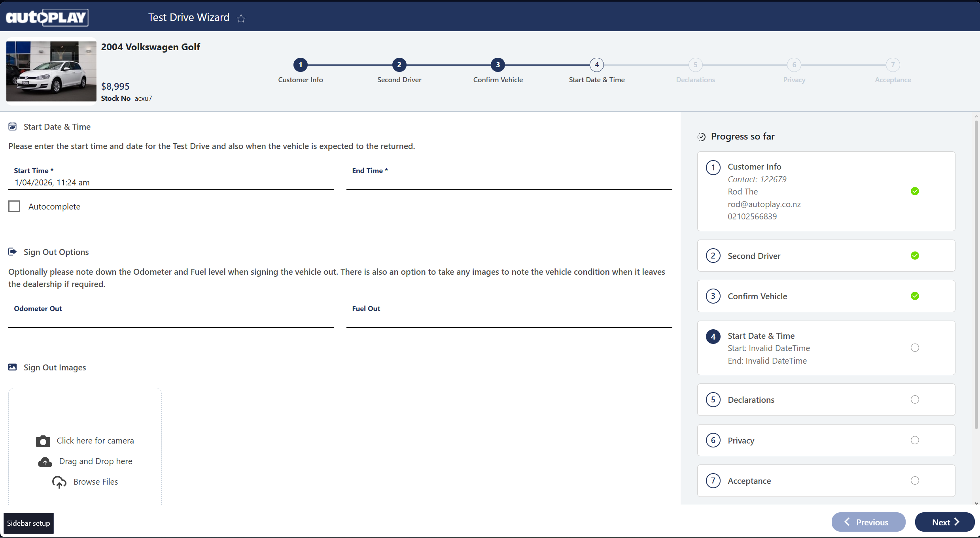Click the Volkswagen Golf vehicle thumbnail
The height and width of the screenshot is (538, 980).
(x=51, y=71)
